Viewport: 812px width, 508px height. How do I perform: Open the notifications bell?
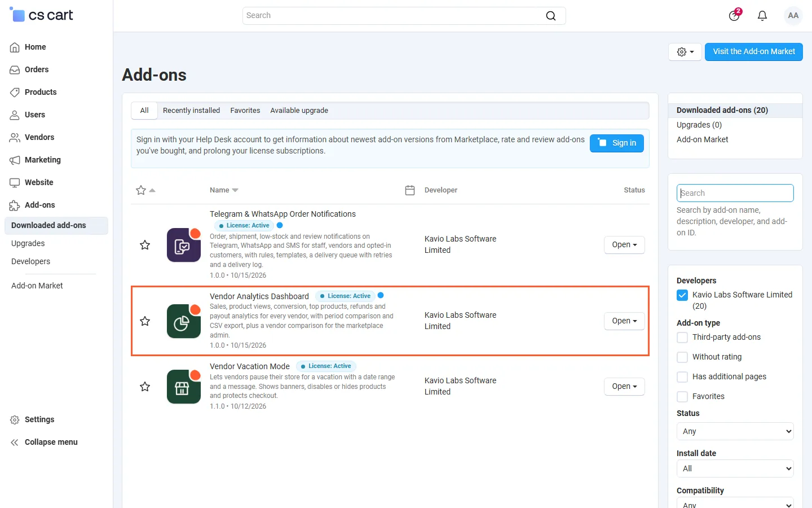pos(762,16)
